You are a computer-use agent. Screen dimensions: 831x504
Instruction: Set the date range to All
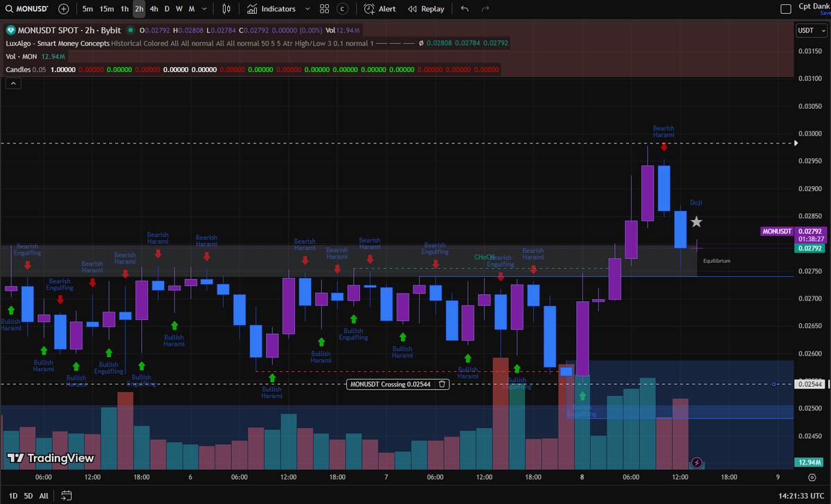(44, 496)
